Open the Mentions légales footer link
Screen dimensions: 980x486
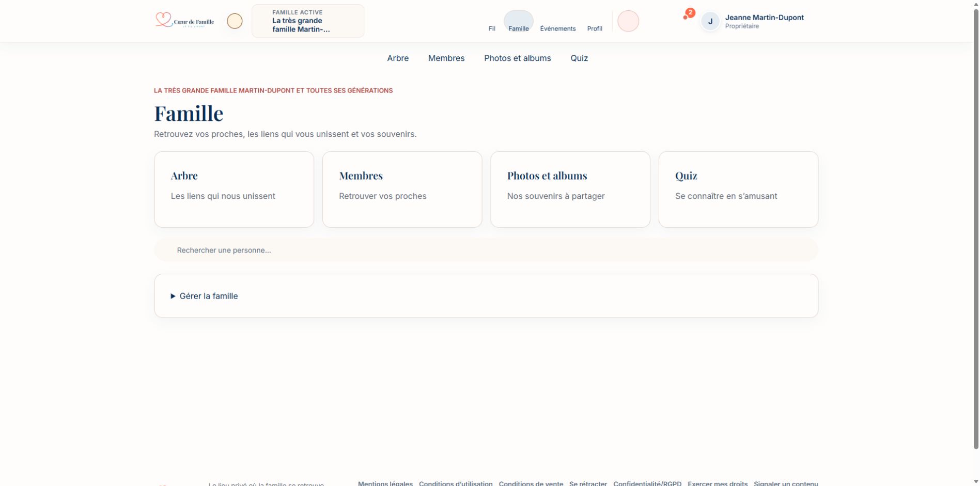point(385,483)
